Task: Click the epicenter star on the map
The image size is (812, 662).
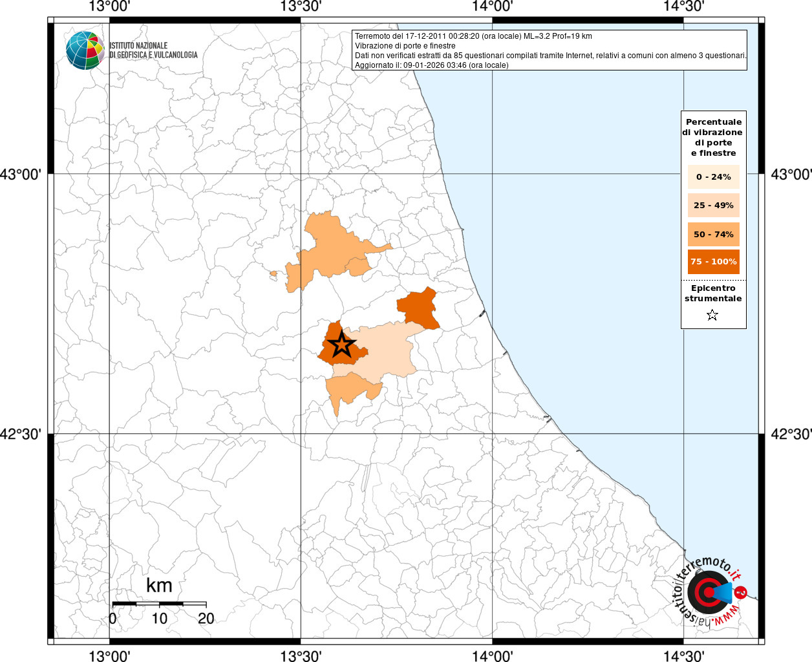Action: [x=341, y=345]
